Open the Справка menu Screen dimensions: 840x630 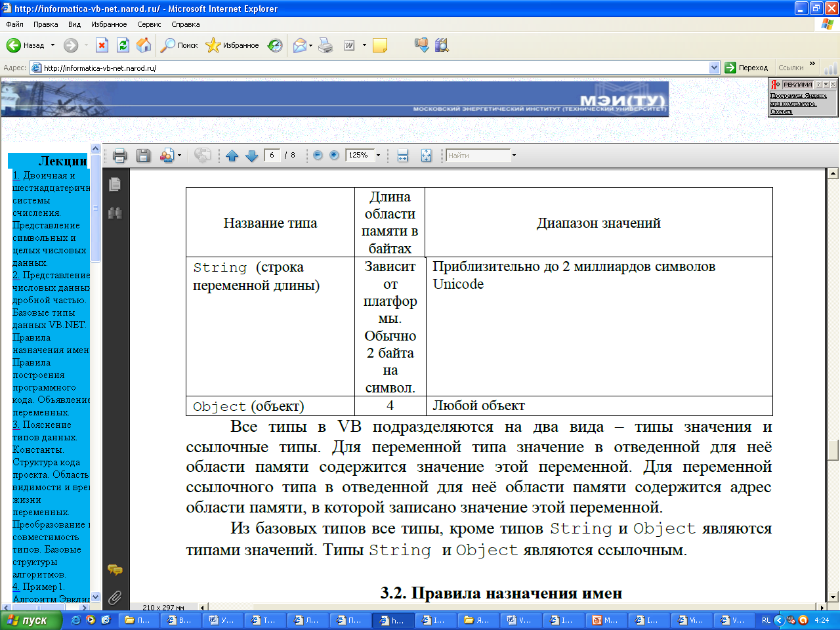(x=185, y=24)
